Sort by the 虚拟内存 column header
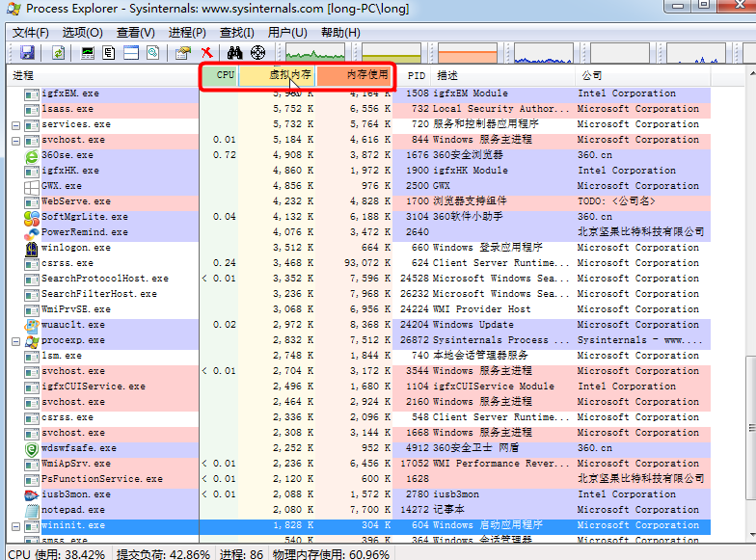 pos(278,75)
